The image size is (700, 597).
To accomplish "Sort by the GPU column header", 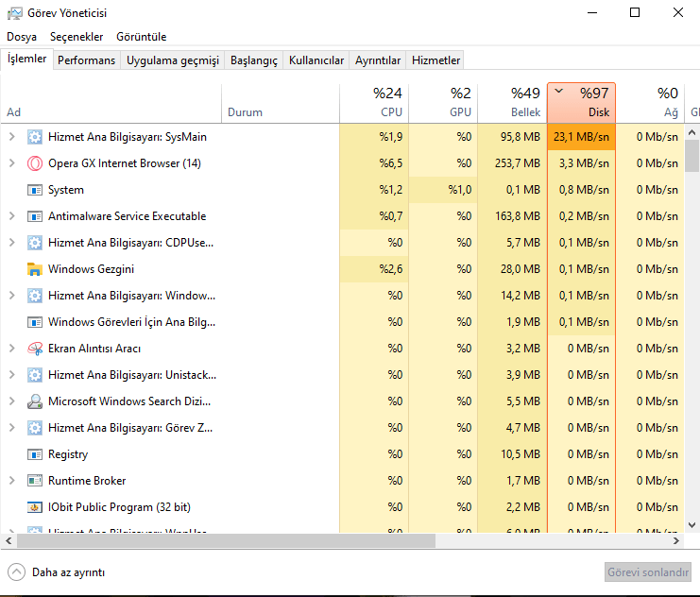I will pyautogui.click(x=443, y=103).
